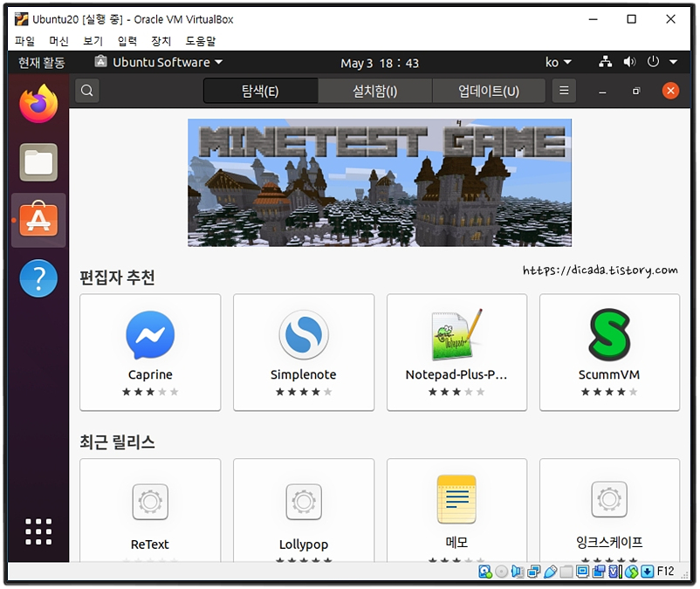Click the Simplenote app icon
Image resolution: width=700 pixels, height=589 pixels.
[x=304, y=334]
